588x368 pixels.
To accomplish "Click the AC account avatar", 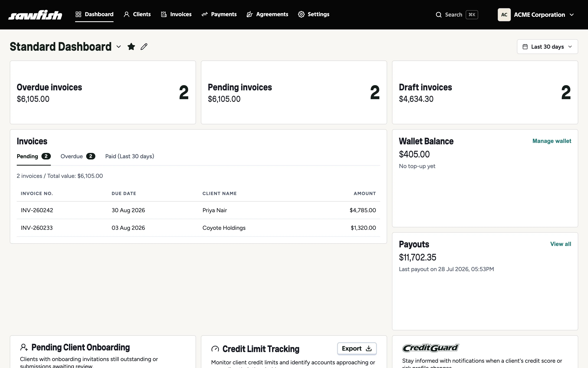I will (504, 15).
